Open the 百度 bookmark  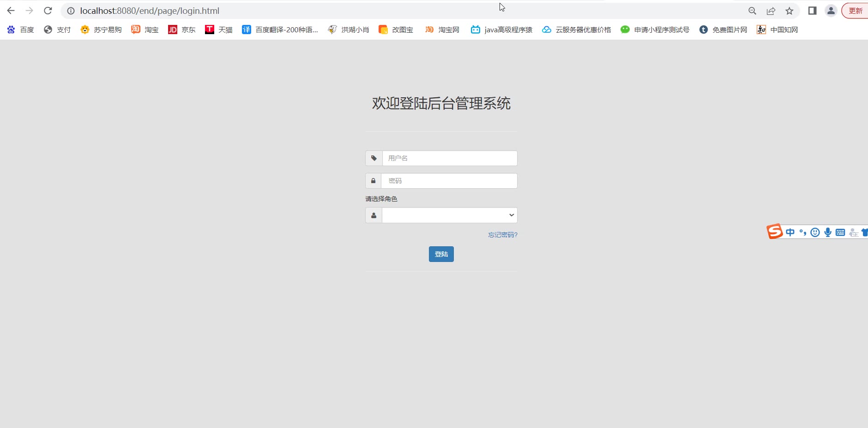(21, 30)
